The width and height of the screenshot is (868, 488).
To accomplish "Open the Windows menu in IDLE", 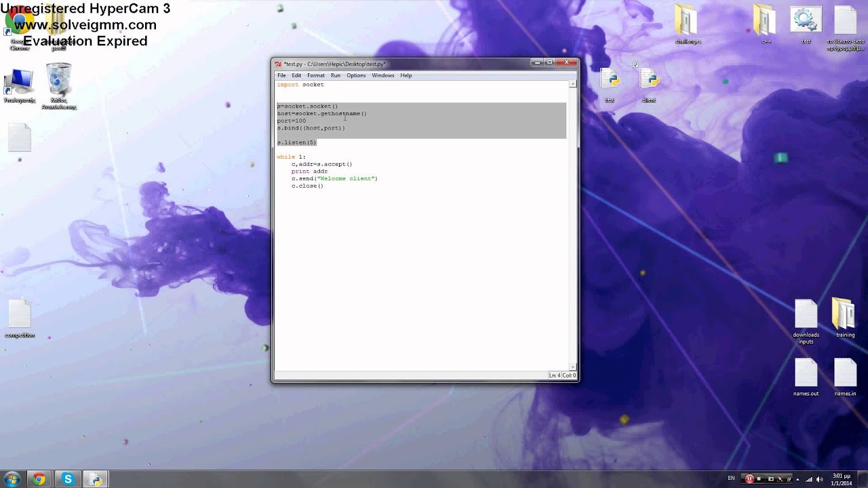I will [383, 75].
